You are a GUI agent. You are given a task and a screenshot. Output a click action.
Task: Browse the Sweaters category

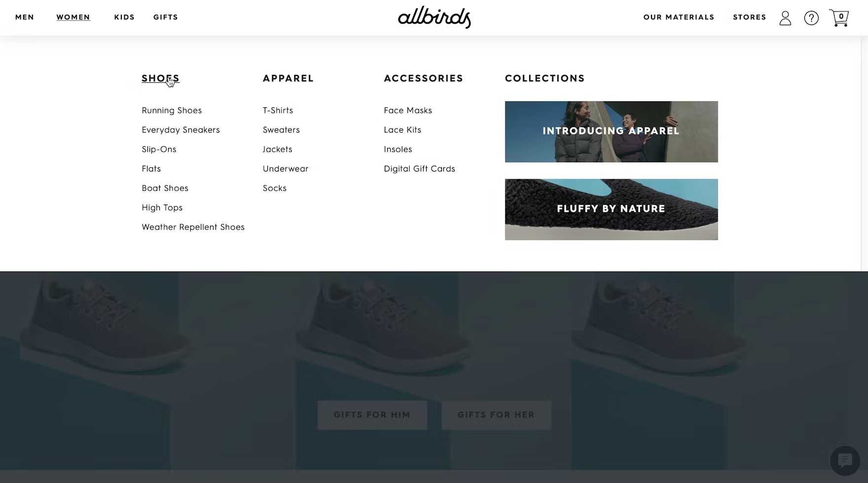281,130
